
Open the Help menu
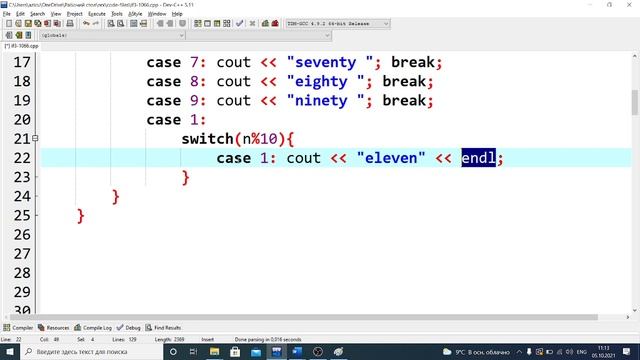click(x=177, y=14)
